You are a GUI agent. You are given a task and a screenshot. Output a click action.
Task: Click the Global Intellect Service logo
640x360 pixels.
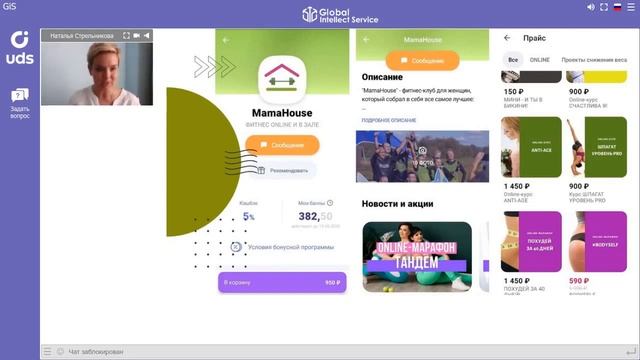(340, 15)
